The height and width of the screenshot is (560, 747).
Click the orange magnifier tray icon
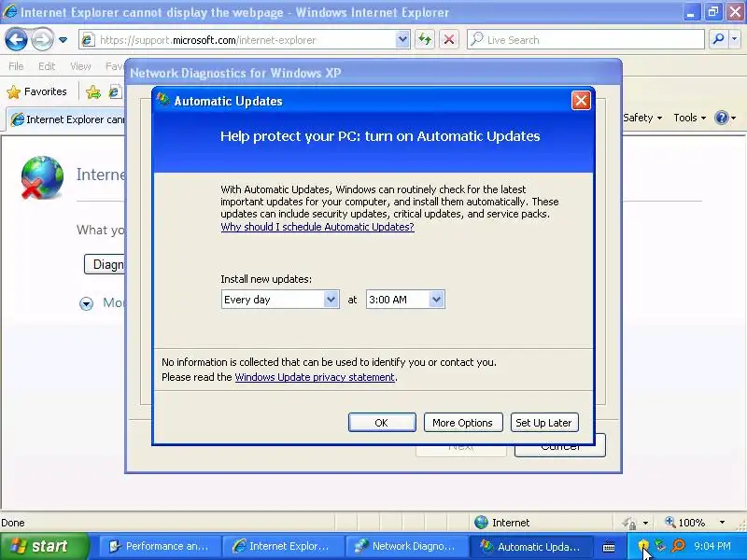(x=678, y=545)
